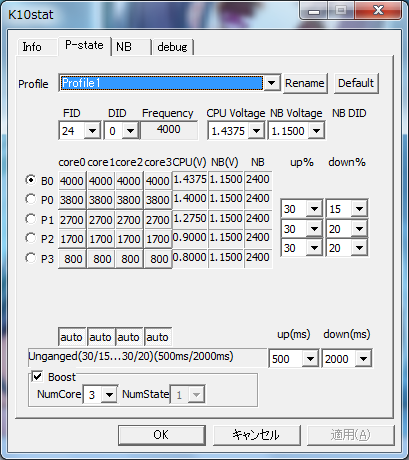Click B0 core3 4000 button

(x=158, y=181)
